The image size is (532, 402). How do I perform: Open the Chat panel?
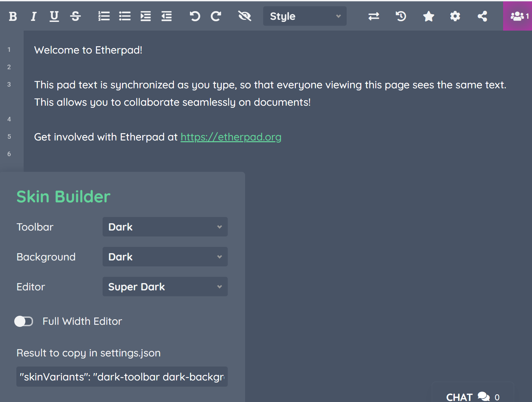click(x=471, y=396)
